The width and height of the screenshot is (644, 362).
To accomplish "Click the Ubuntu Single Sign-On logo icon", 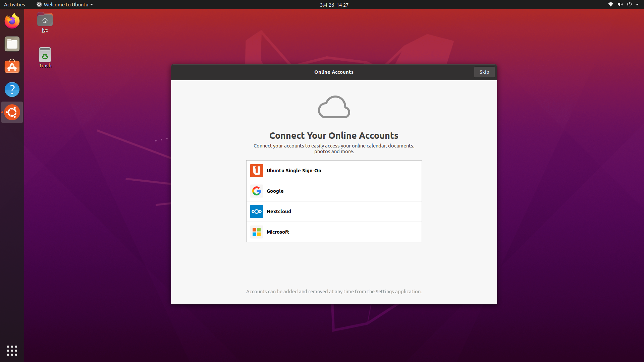I will [256, 171].
